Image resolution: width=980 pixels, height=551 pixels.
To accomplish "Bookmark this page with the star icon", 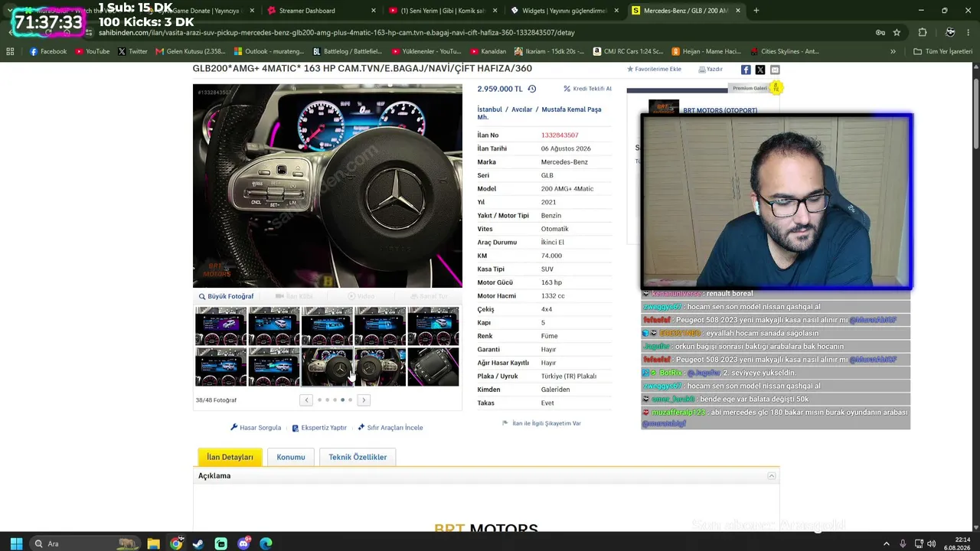I will [897, 32].
